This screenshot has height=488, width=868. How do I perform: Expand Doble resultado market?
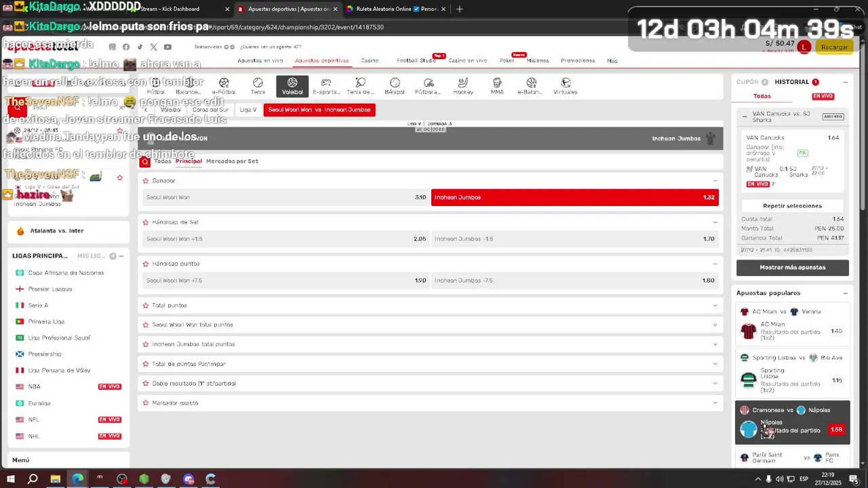click(715, 384)
